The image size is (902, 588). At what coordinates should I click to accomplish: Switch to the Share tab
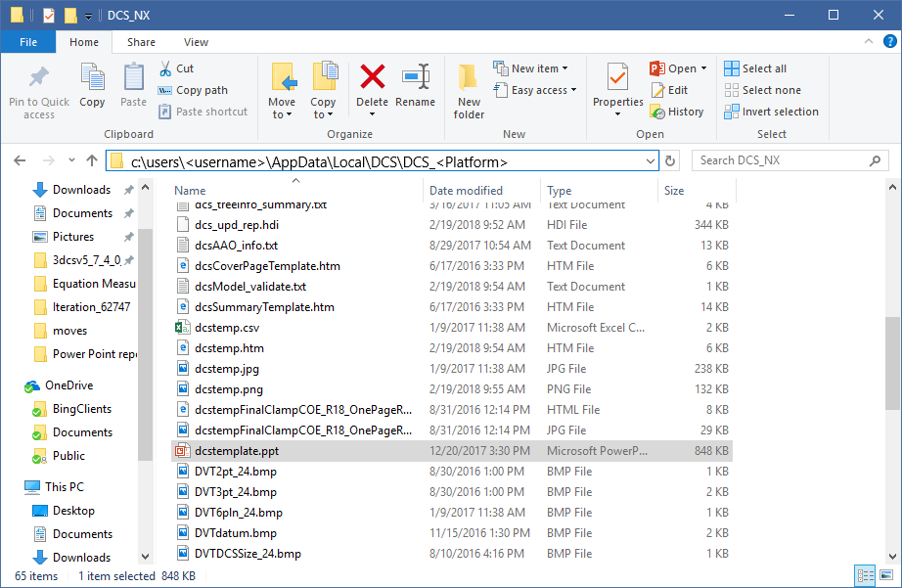(x=140, y=42)
